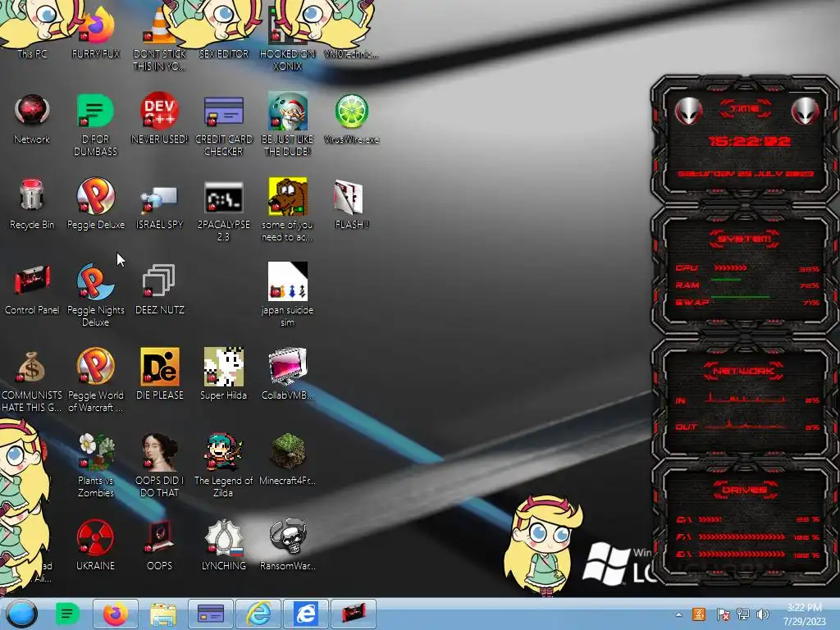Click the TIME gadget clock display

point(749,141)
